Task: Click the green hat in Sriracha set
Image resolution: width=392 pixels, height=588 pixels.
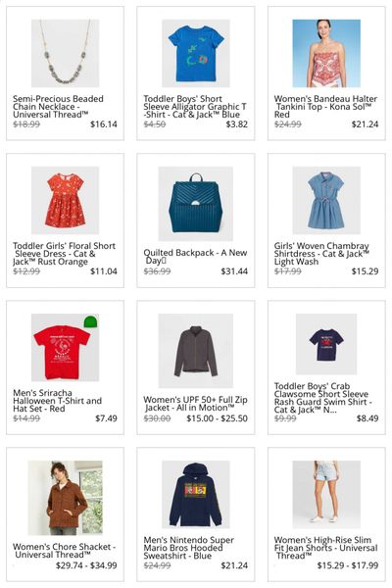Action: tap(90, 321)
